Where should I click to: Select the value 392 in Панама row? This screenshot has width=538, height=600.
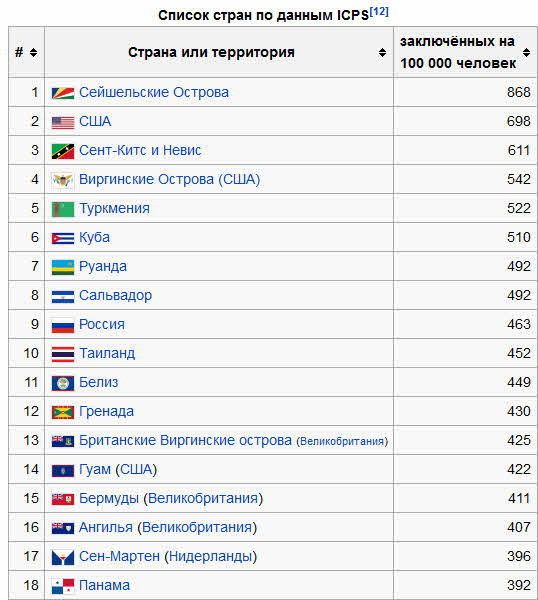click(518, 585)
